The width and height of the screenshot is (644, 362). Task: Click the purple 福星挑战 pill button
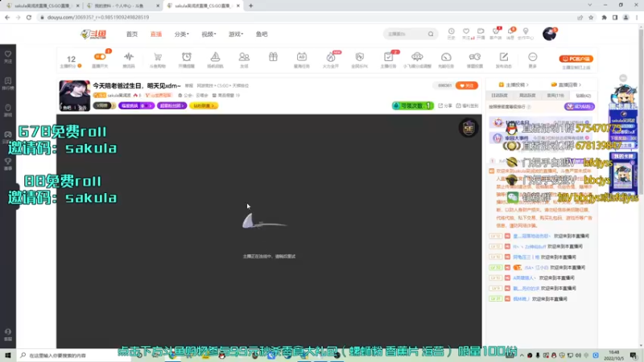(136, 105)
